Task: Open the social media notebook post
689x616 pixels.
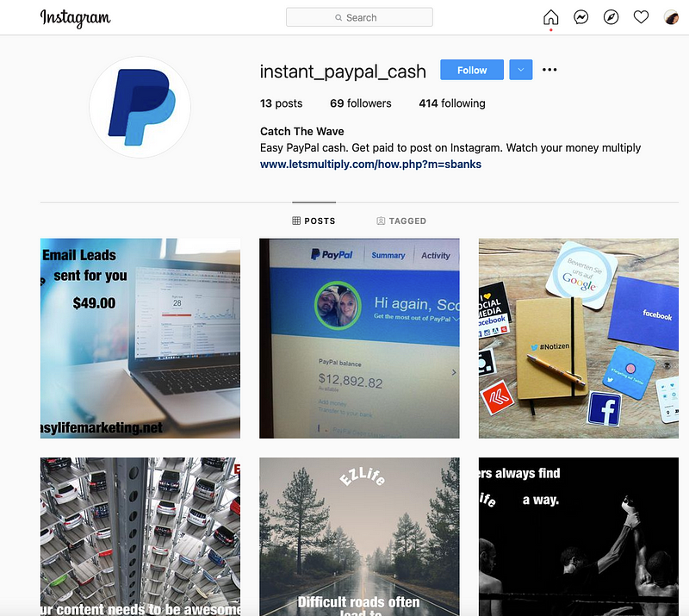Action: [x=578, y=338]
